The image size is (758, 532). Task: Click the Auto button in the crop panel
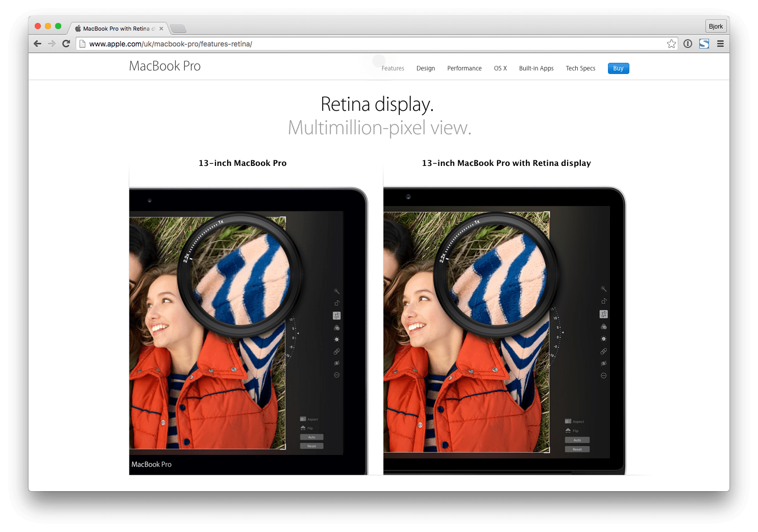click(311, 437)
